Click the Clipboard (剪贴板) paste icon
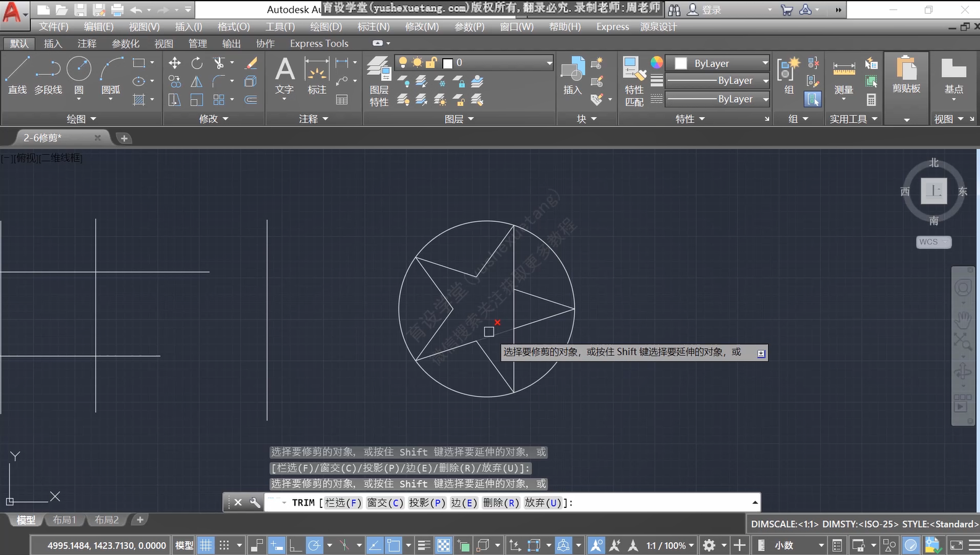 [x=906, y=75]
